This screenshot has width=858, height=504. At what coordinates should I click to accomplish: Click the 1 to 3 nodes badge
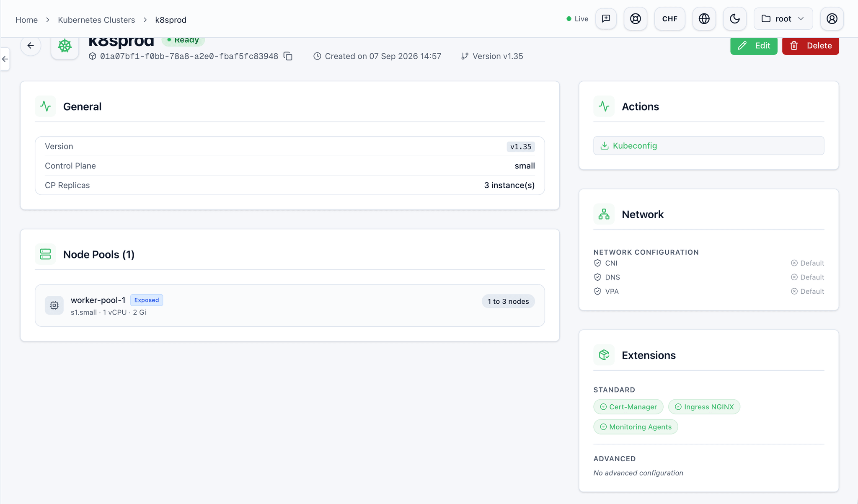coord(508,301)
